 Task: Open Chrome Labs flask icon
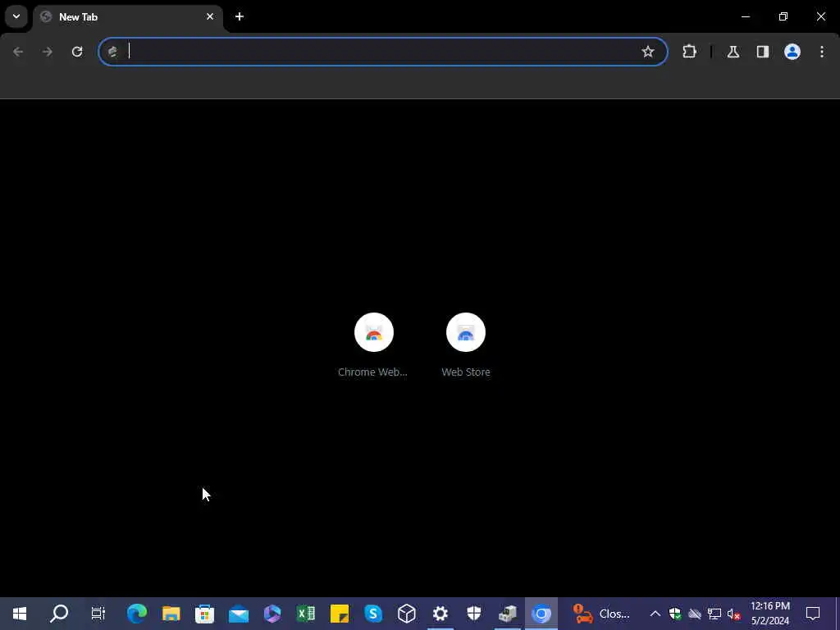click(733, 52)
